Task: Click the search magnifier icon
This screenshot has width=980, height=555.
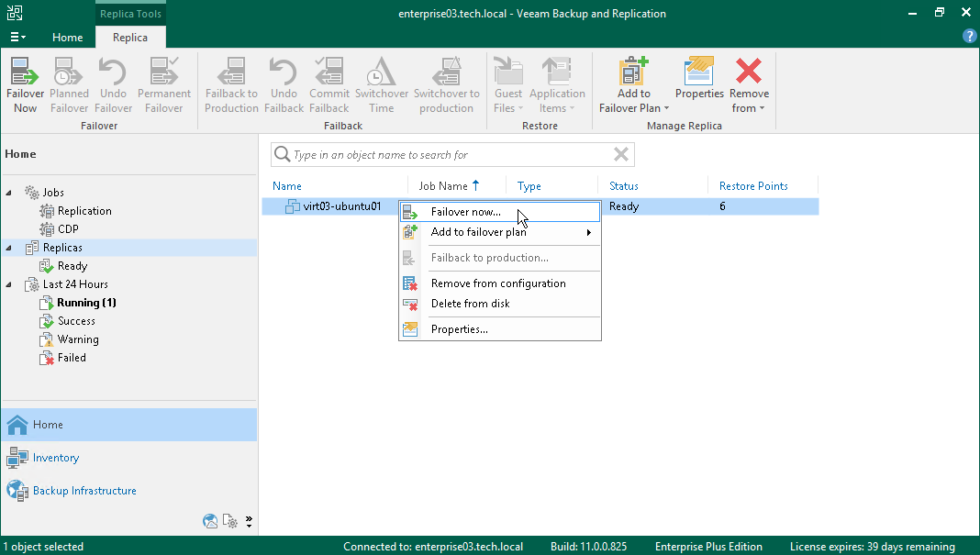Action: tap(283, 154)
